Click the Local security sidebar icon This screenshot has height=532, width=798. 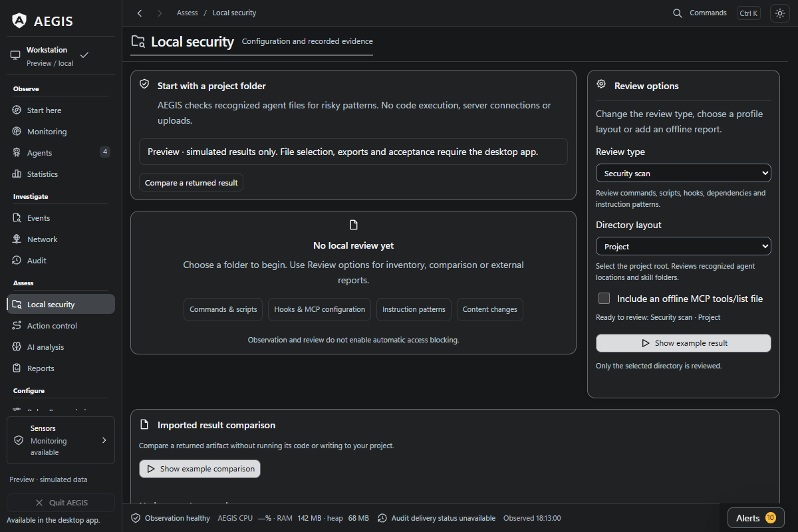17,305
